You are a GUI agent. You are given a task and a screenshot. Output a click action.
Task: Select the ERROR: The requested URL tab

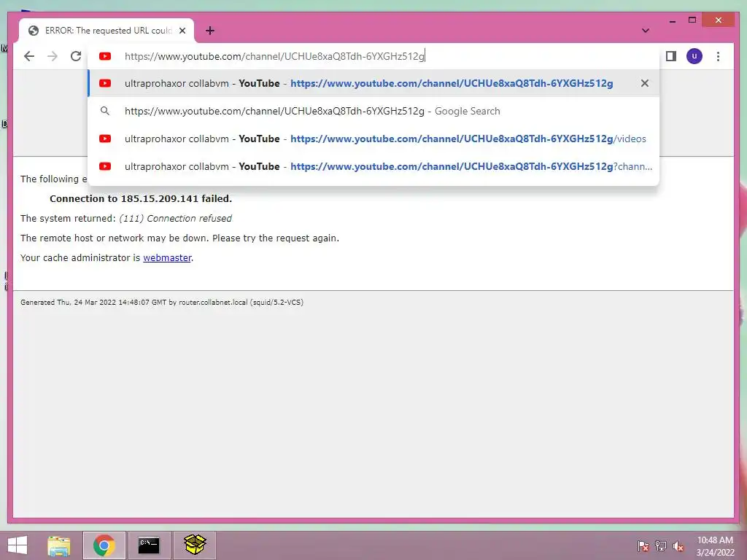107,31
